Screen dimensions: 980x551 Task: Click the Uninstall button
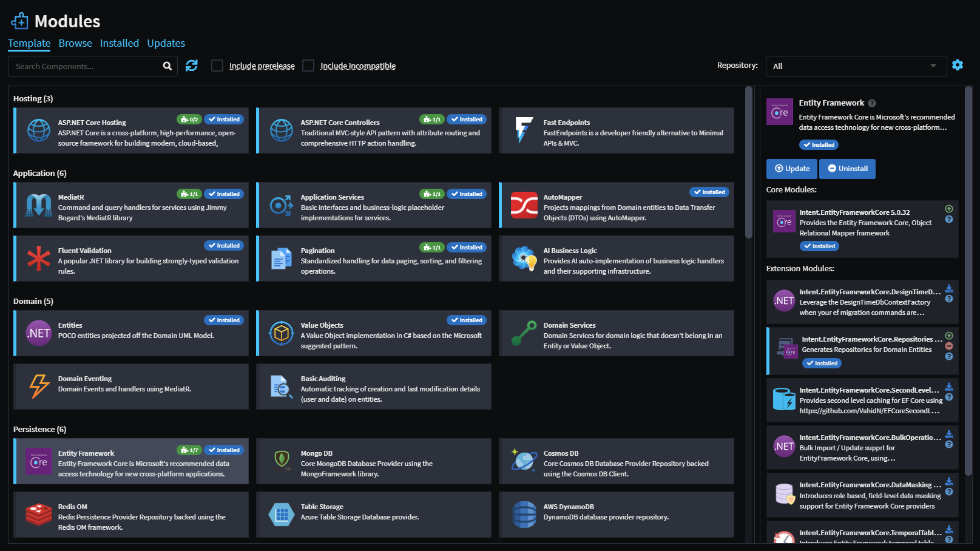(x=847, y=169)
